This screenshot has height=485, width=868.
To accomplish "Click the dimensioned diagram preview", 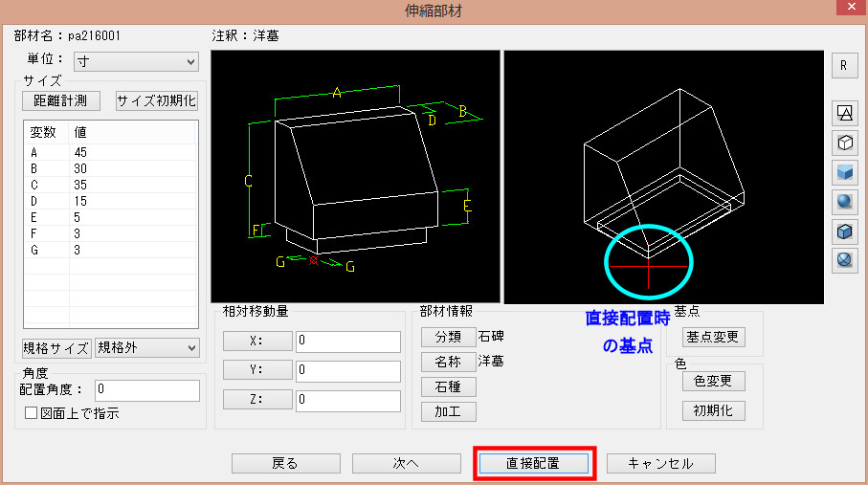I will click(x=355, y=177).
